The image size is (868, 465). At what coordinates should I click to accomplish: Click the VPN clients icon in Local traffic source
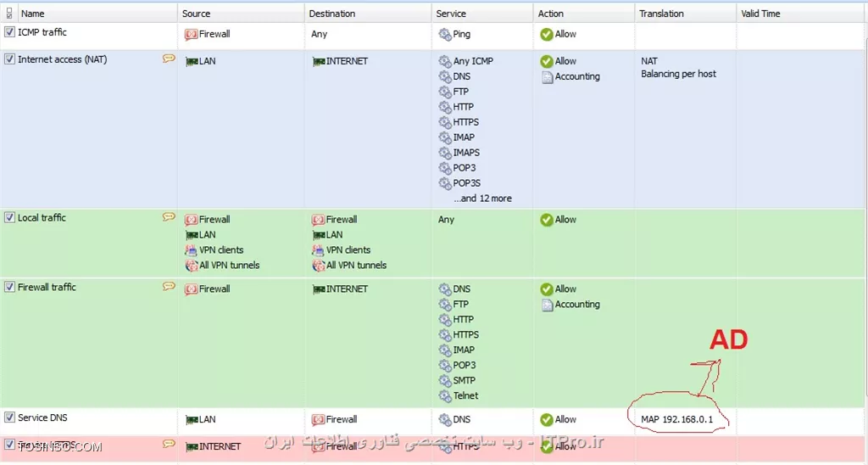click(191, 250)
